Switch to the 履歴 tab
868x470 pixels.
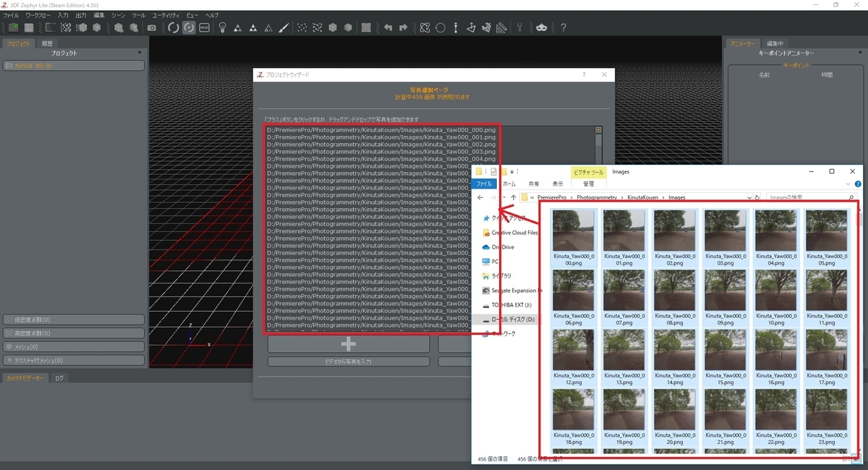tap(47, 44)
